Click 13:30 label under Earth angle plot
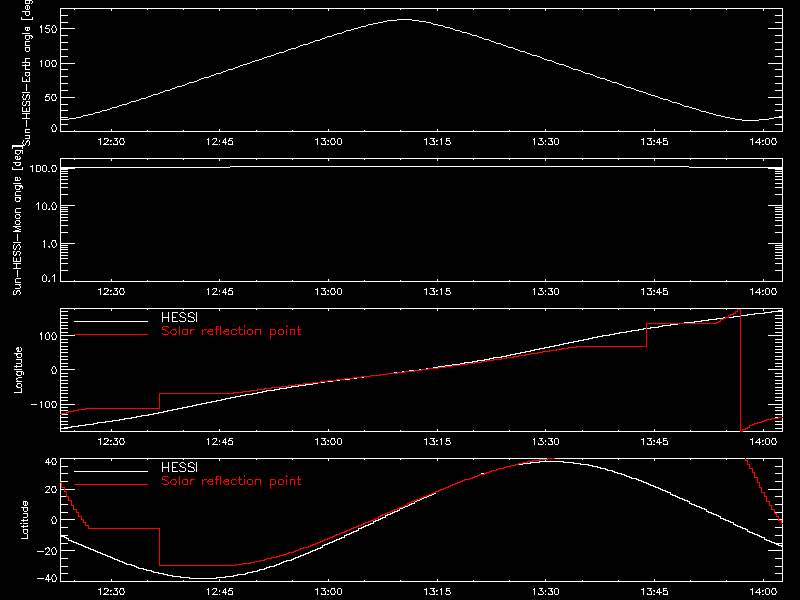Screen dimensions: 800x600 (x=546, y=141)
